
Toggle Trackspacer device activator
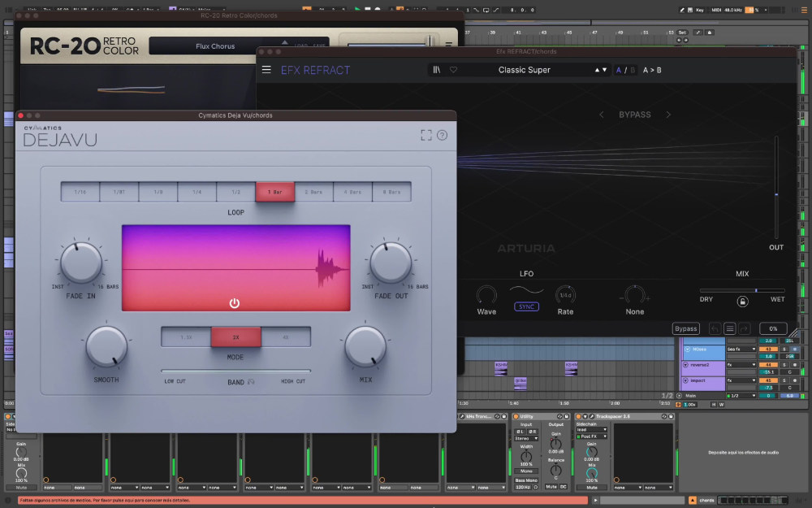(579, 416)
